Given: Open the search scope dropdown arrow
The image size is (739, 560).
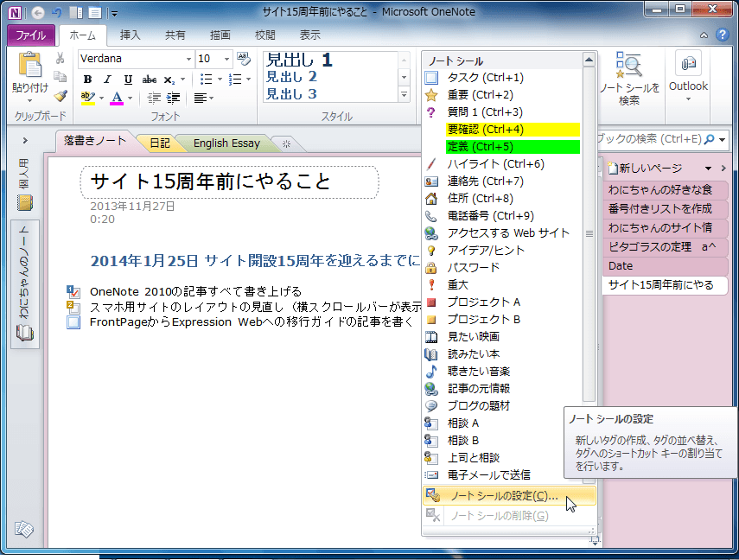Looking at the screenshot, I should [x=722, y=139].
